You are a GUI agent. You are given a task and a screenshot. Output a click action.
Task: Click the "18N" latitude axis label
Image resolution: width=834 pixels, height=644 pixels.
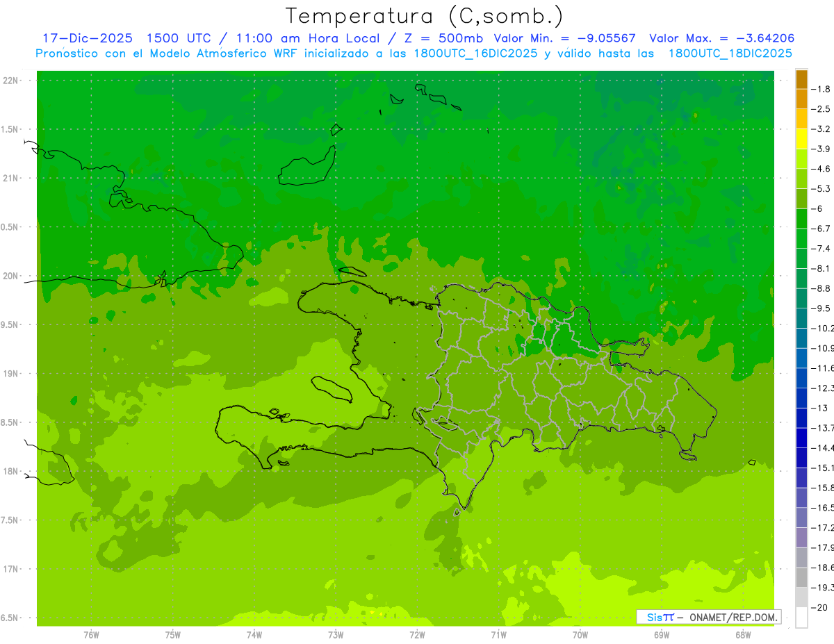click(11, 471)
